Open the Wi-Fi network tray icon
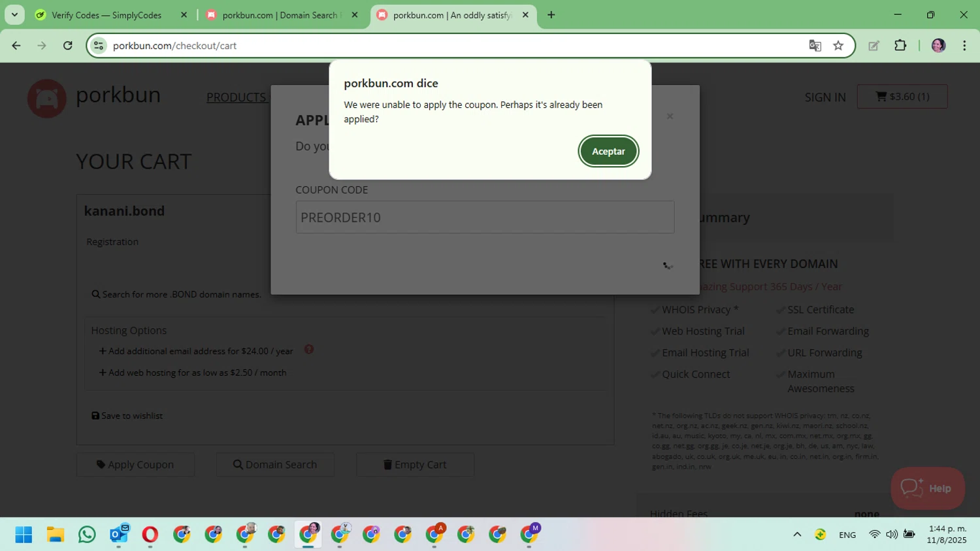This screenshot has width=980, height=551. pos(874,535)
